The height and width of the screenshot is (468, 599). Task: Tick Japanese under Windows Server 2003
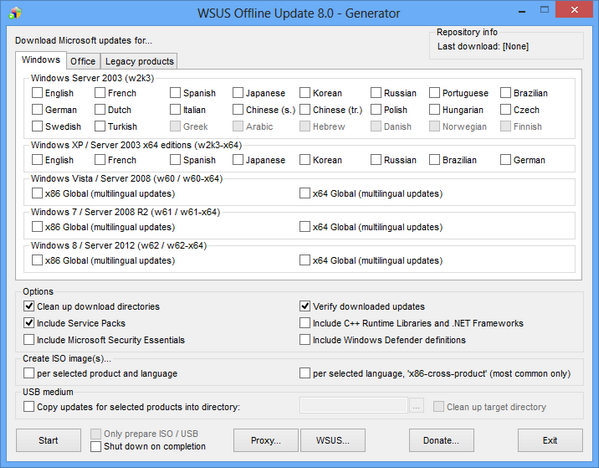[238, 93]
